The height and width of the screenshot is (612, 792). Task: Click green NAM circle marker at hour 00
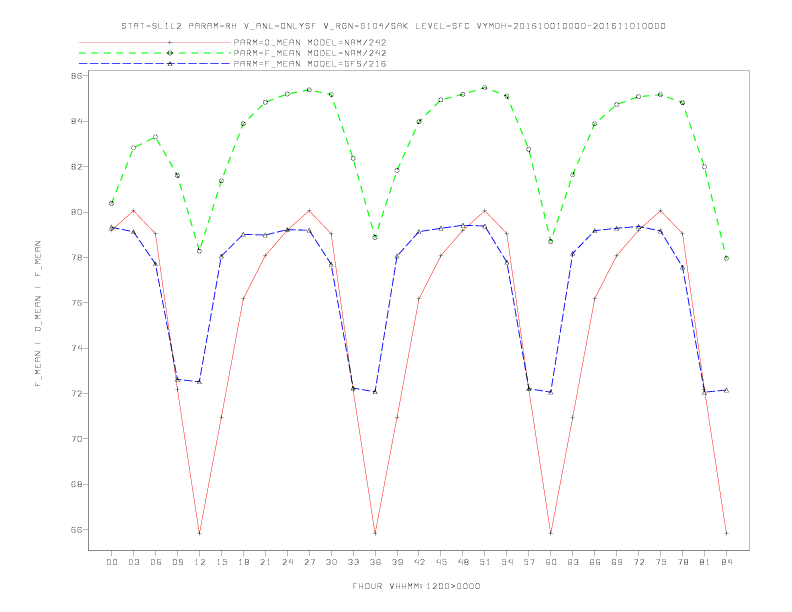point(112,203)
